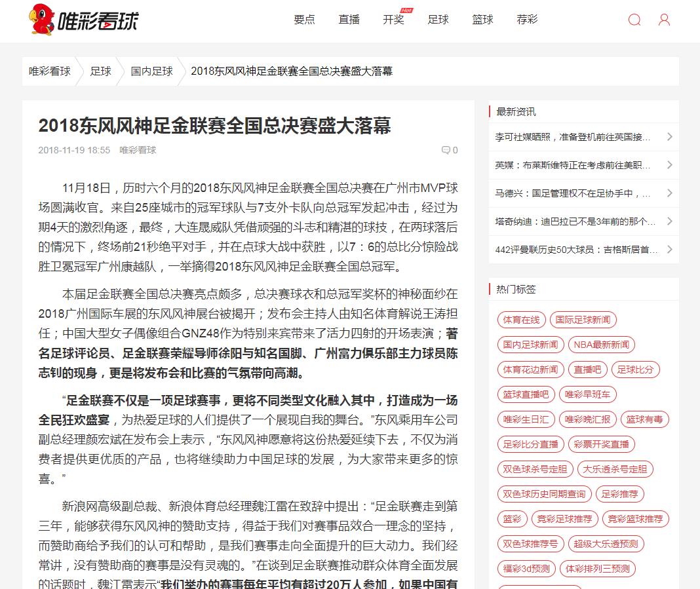The width and height of the screenshot is (700, 589).
Task: Open the news item 马德兴：国足管理权
Action: (573, 193)
